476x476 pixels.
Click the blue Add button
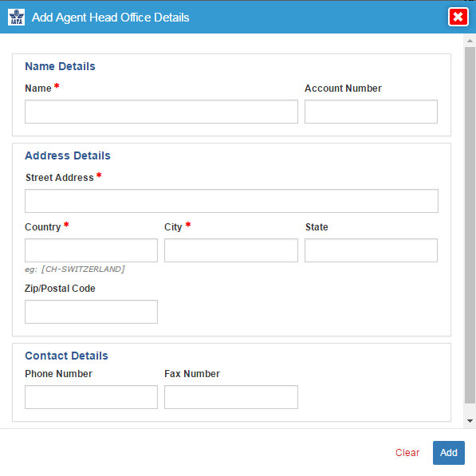pos(449,453)
